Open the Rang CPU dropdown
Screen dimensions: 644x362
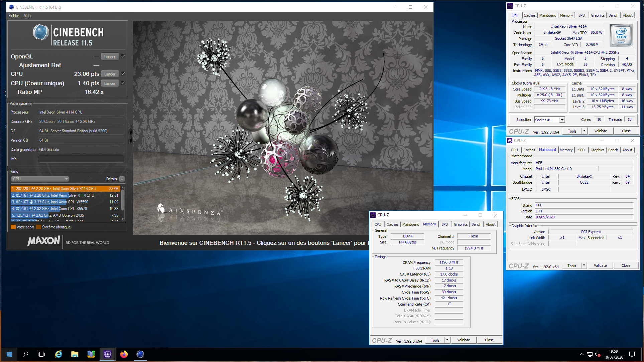40,179
